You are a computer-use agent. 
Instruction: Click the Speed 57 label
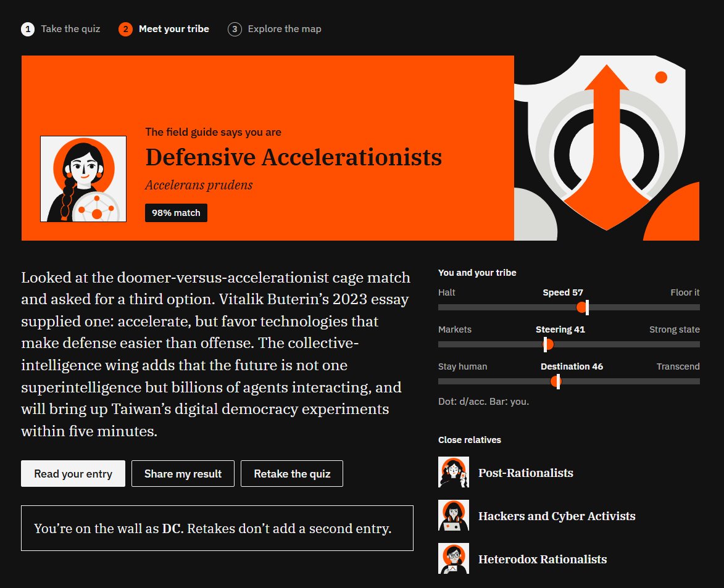pos(563,292)
